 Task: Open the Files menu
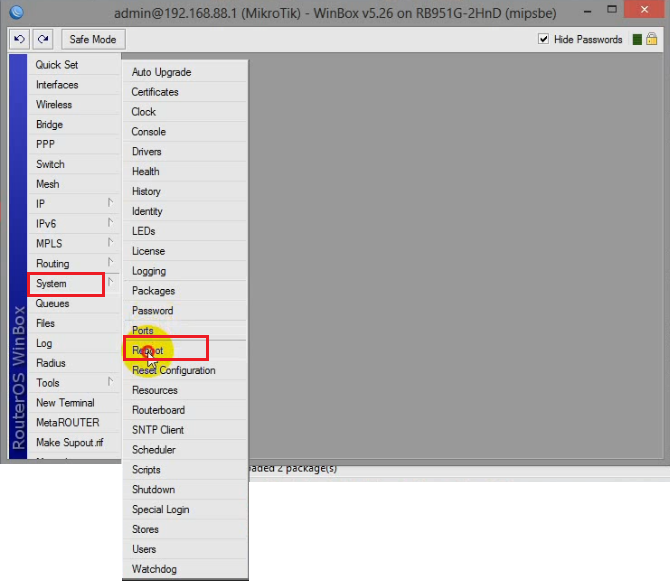click(x=73, y=323)
